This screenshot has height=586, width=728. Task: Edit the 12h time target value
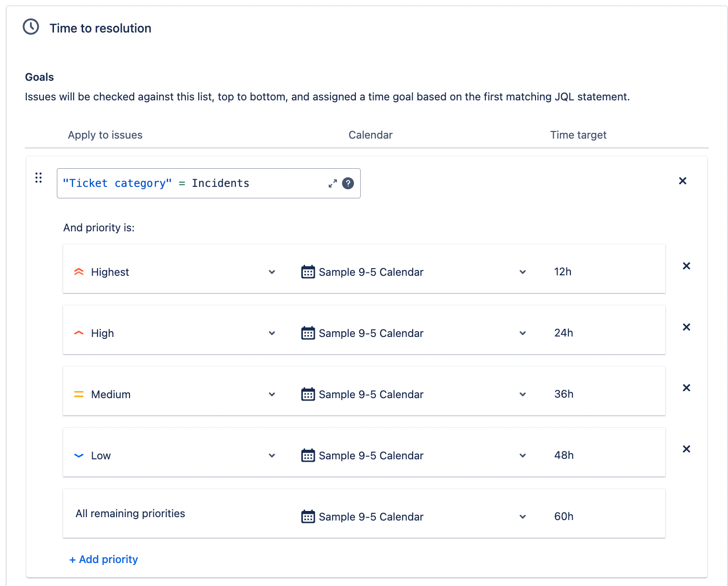point(563,271)
